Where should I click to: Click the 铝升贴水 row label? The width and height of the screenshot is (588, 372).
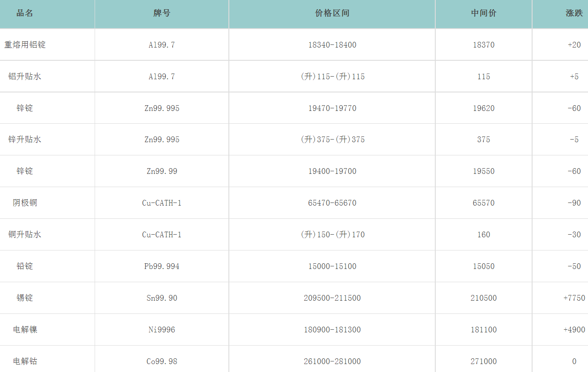click(25, 77)
